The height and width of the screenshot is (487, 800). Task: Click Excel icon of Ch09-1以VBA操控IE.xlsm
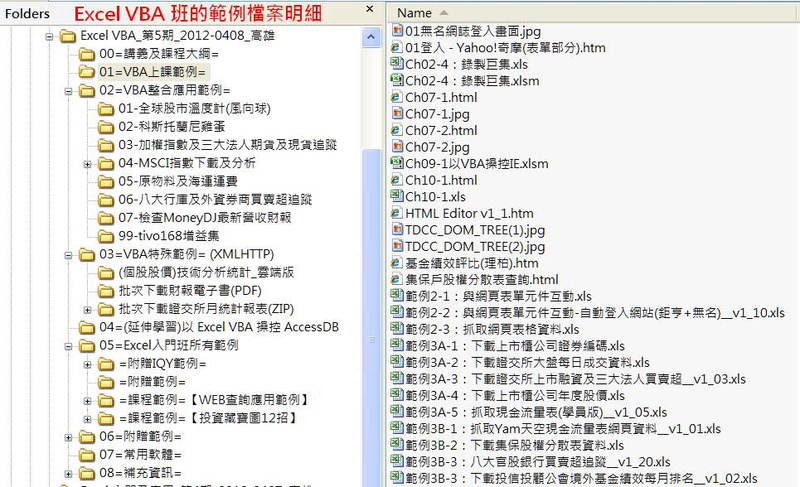(397, 163)
